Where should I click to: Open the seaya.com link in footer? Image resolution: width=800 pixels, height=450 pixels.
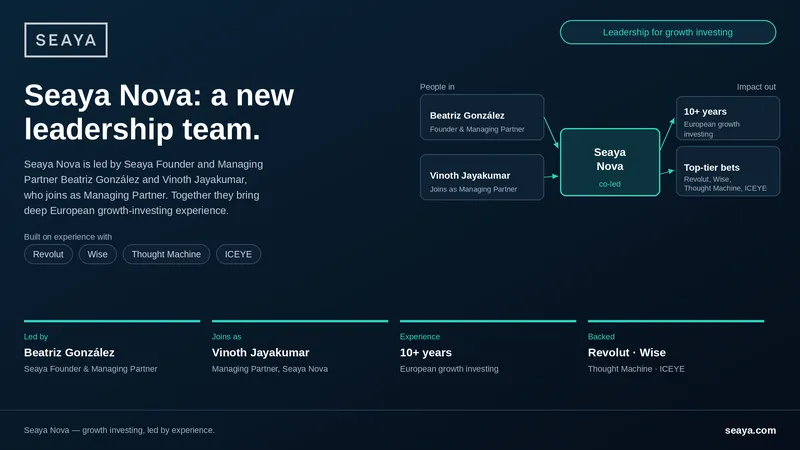coord(750,430)
